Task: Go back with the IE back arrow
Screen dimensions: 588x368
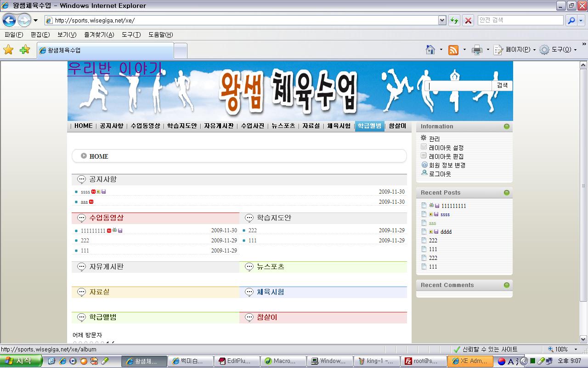Action: 9,20
